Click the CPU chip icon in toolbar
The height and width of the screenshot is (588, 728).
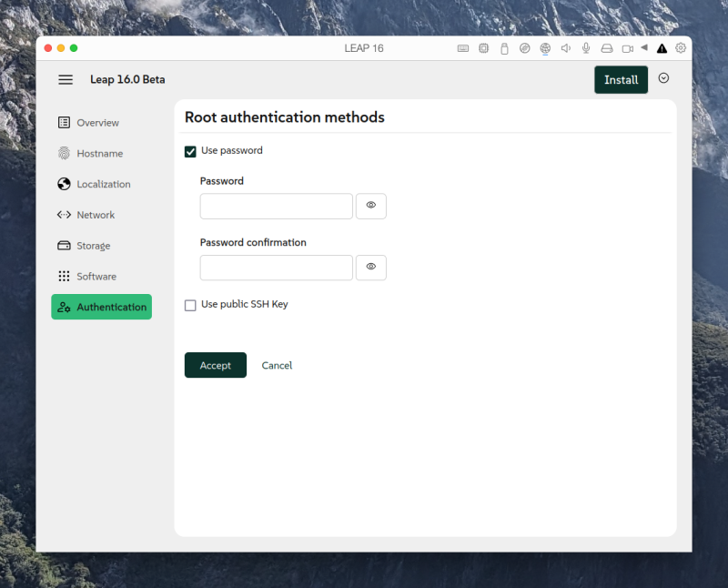(x=484, y=48)
